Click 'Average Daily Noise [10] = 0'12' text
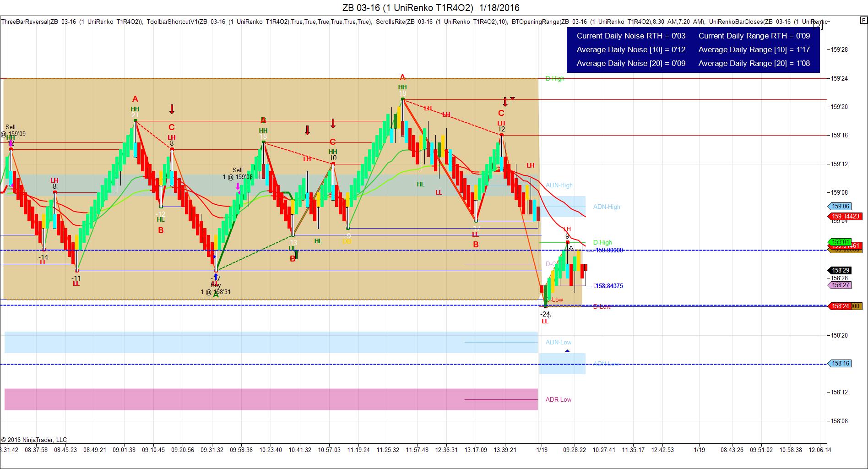This screenshot has width=868, height=469. [x=631, y=49]
